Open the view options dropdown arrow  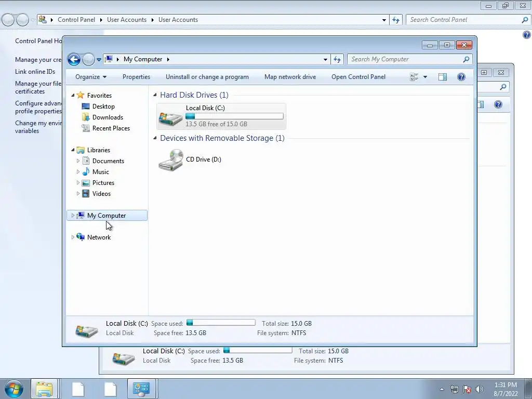coord(425,77)
